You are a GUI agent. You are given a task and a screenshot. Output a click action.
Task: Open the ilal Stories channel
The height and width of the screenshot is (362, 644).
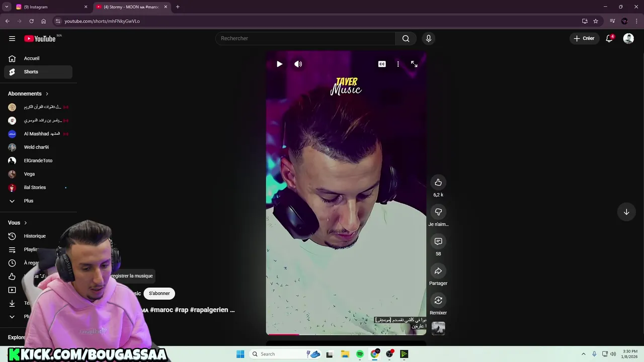(38, 188)
